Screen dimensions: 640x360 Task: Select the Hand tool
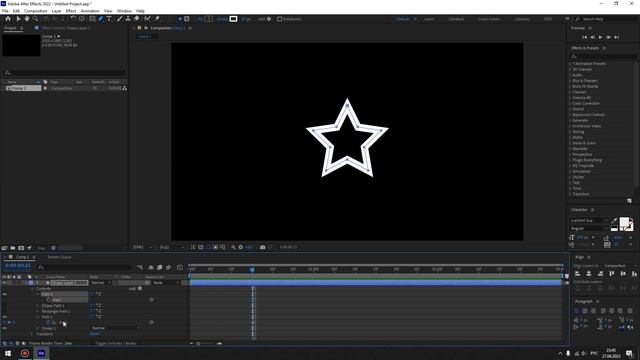tap(27, 19)
